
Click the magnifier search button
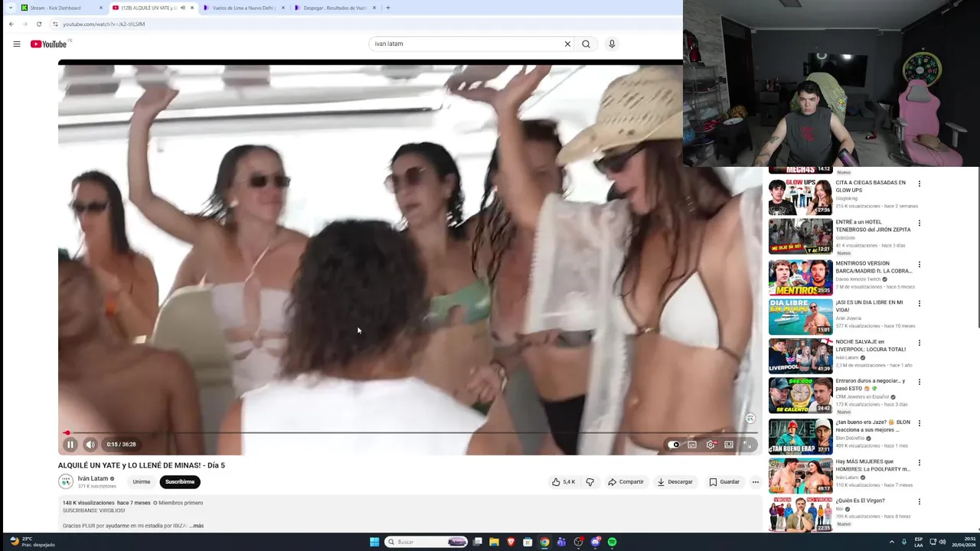[x=586, y=44]
